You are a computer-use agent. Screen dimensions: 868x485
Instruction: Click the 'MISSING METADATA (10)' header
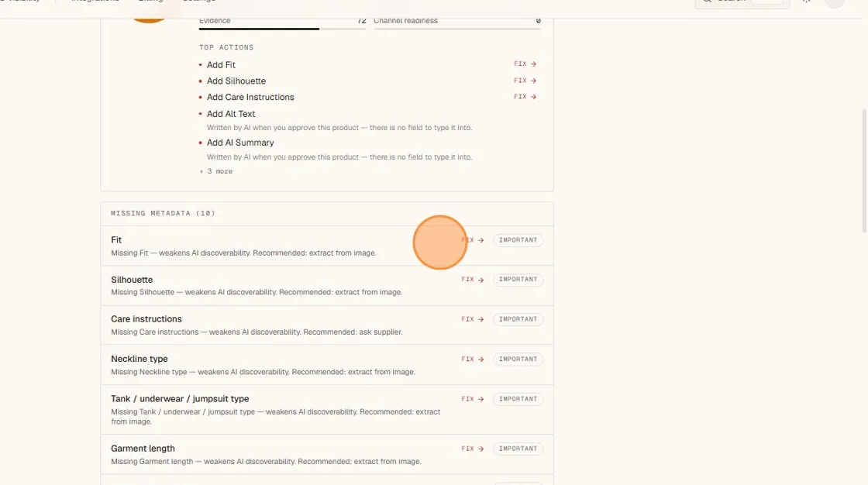[163, 213]
